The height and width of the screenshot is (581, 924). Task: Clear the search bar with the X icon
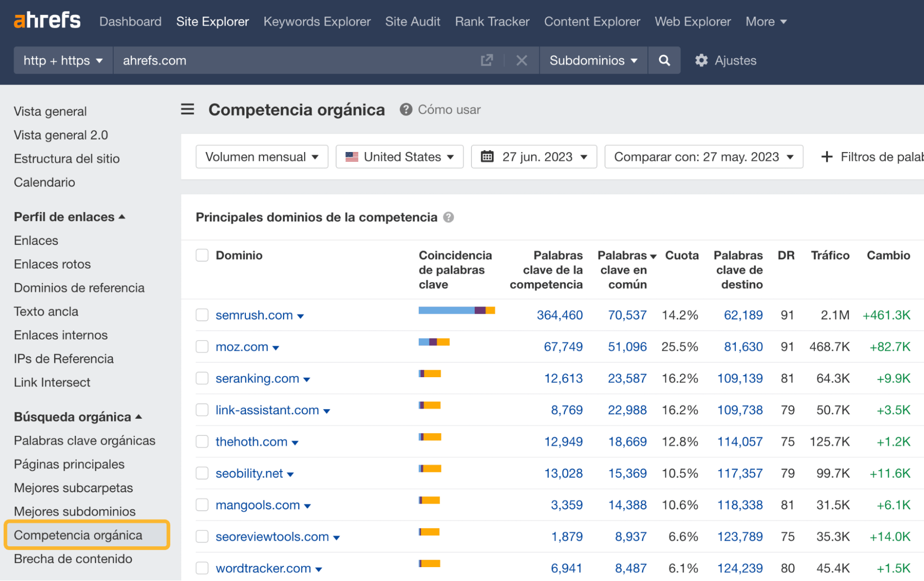tap(521, 60)
